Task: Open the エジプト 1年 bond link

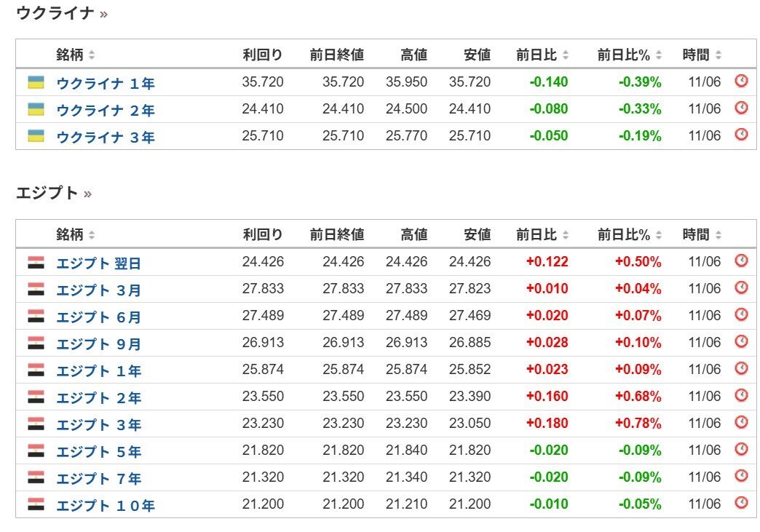Action: click(x=99, y=370)
